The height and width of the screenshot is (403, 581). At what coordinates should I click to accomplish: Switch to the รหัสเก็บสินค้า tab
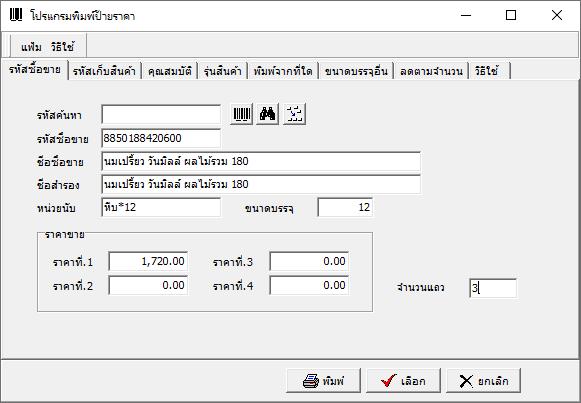(104, 71)
